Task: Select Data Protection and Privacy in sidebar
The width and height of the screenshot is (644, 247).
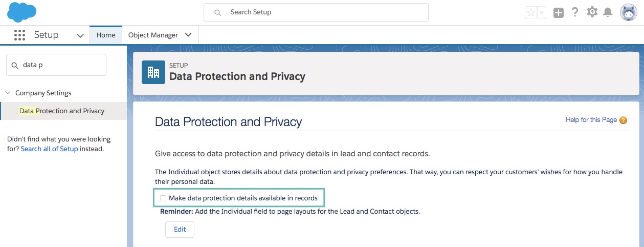Action: (x=62, y=111)
